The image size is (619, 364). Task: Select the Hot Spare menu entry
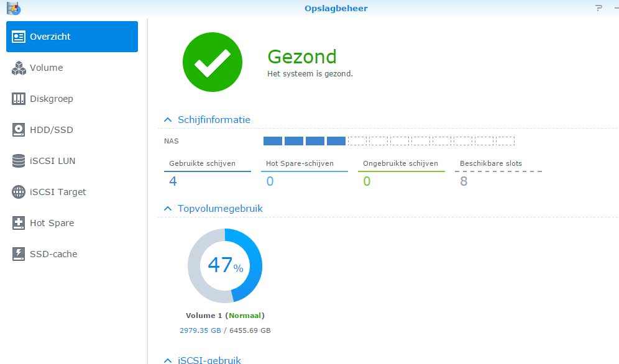[x=52, y=223]
